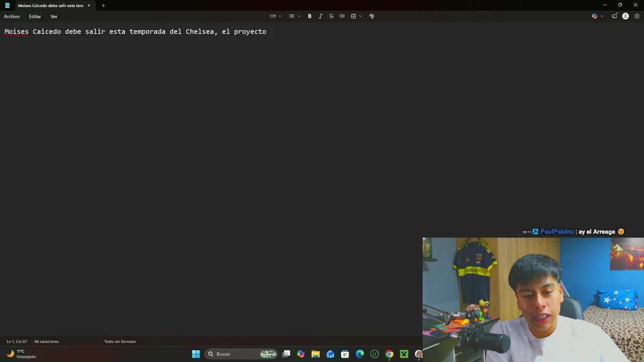Open Minecraft creeper icon in taskbar

[x=404, y=354]
